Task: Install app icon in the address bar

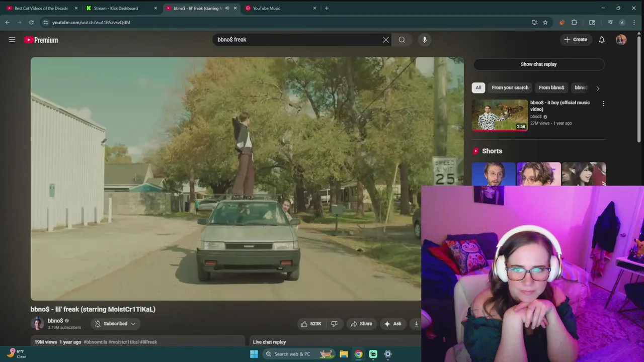Action: click(x=534, y=22)
